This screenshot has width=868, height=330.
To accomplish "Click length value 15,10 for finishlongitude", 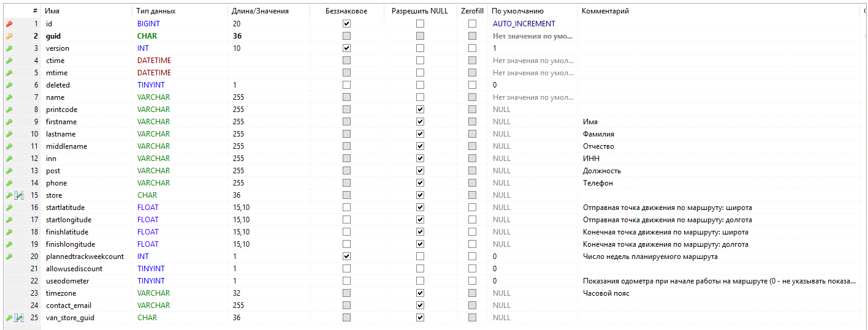I will (x=242, y=244).
